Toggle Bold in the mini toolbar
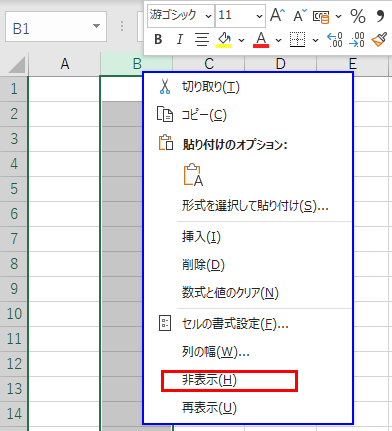 pos(158,40)
